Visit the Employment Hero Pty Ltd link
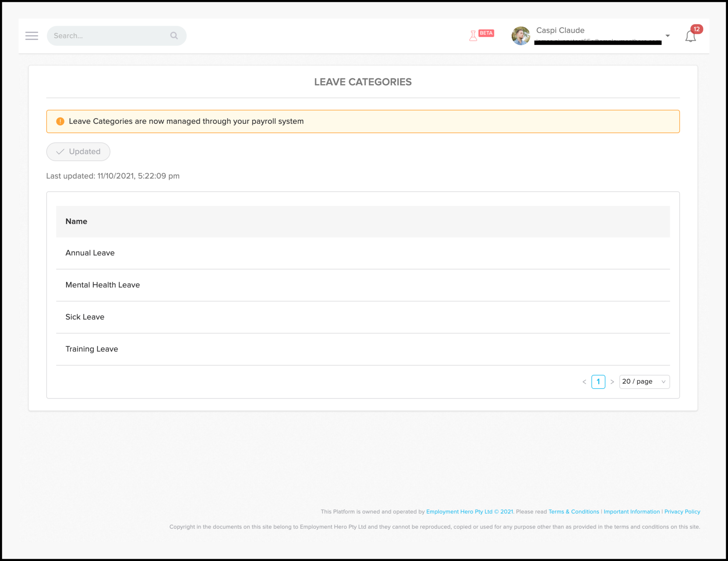This screenshot has height=561, width=728. pyautogui.click(x=459, y=511)
